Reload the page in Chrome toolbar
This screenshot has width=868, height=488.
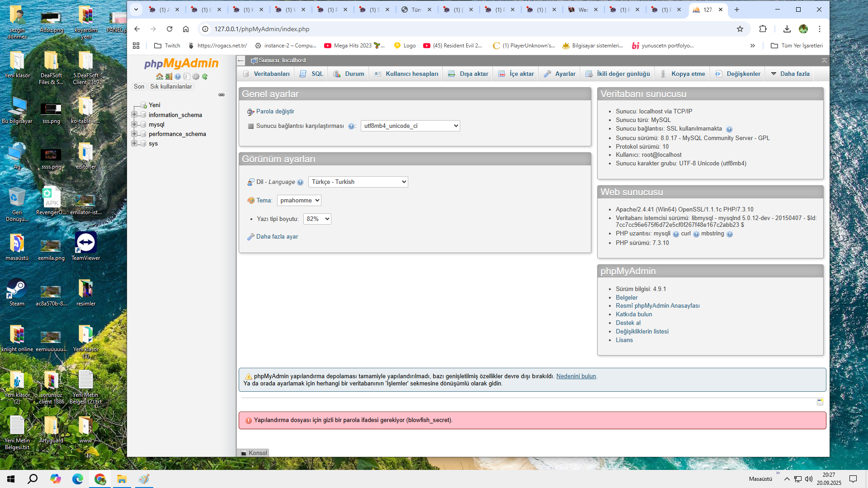[170, 29]
